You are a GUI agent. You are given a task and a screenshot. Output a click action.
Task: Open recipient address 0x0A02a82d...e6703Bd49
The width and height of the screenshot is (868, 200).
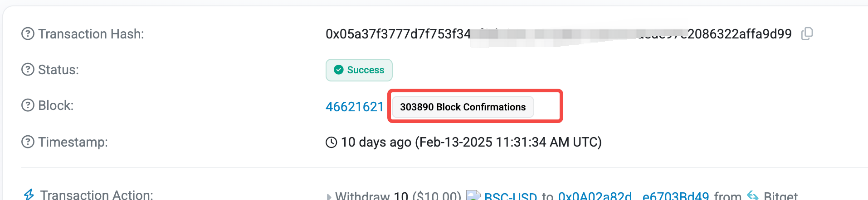click(633, 196)
